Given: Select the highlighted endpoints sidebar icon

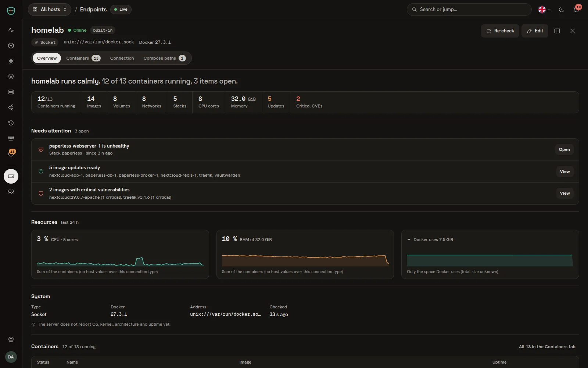Looking at the screenshot, I should tap(11, 176).
